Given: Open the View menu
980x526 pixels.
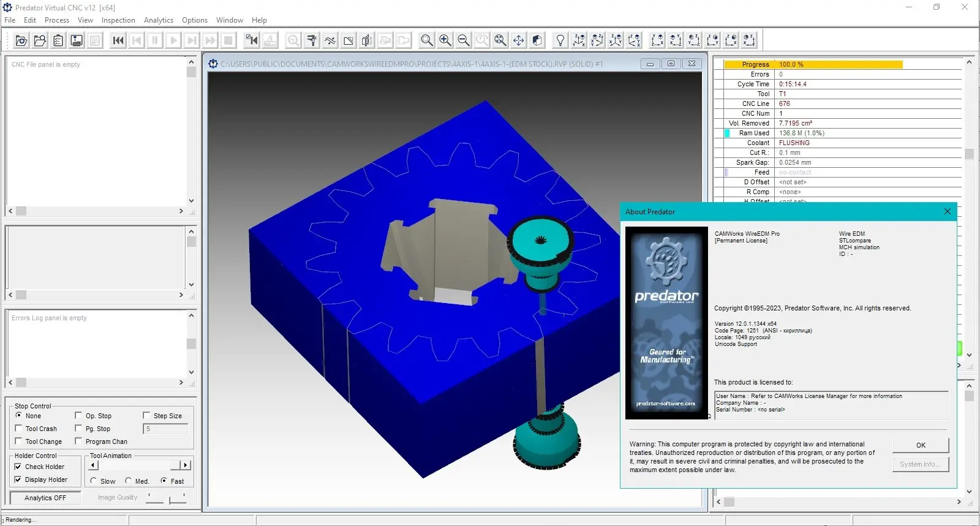Looking at the screenshot, I should [85, 20].
